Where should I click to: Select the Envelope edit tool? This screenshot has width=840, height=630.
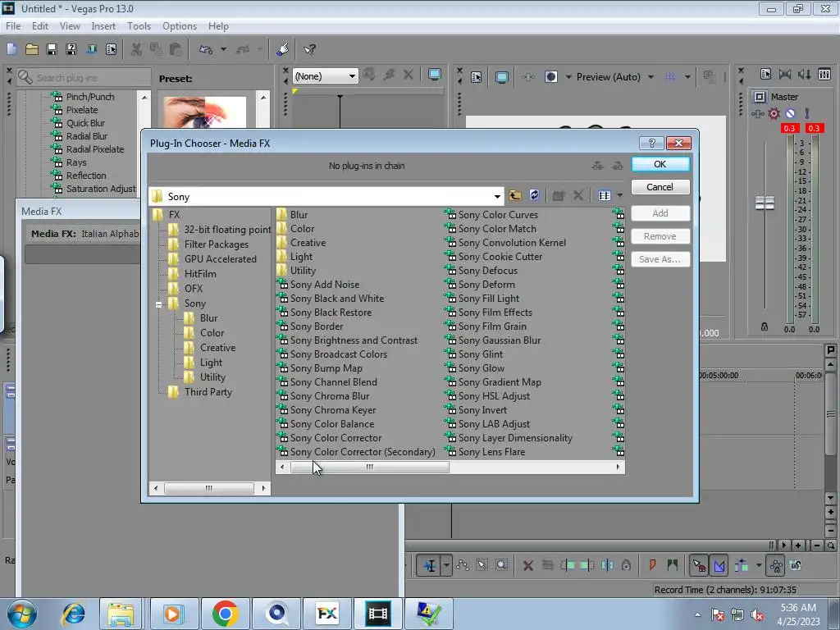point(463,565)
